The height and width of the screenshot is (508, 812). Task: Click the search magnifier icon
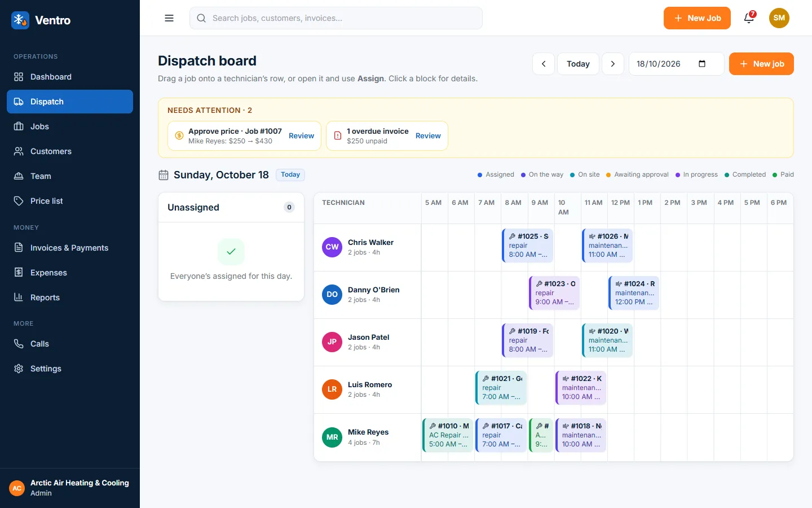pyautogui.click(x=201, y=18)
